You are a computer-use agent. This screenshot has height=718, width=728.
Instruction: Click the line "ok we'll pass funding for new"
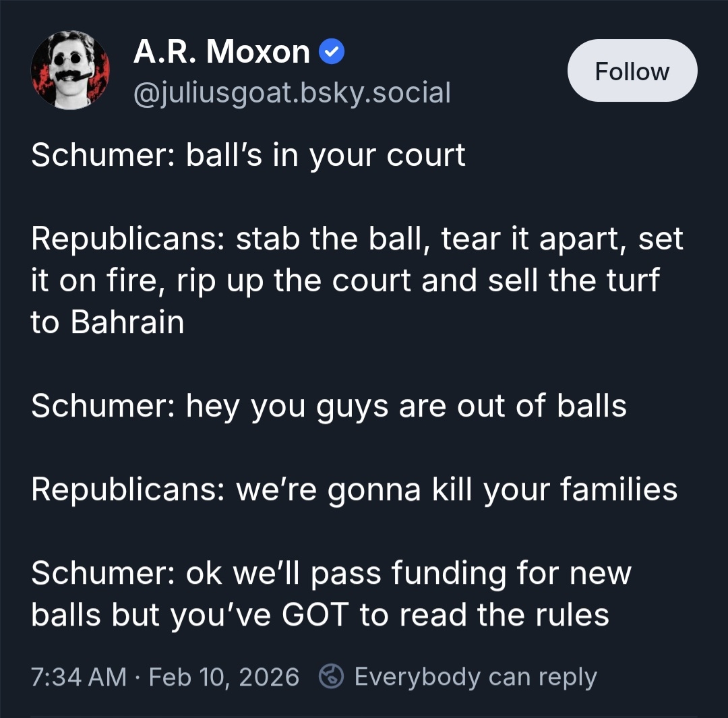408,574
